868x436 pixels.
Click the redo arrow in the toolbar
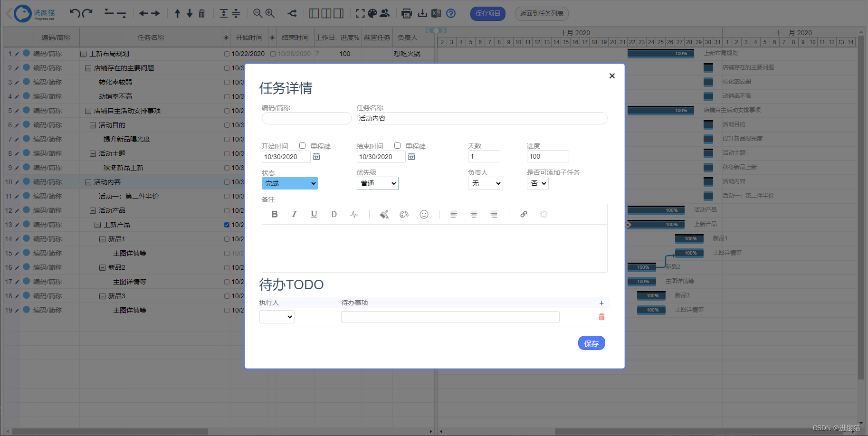coord(87,13)
